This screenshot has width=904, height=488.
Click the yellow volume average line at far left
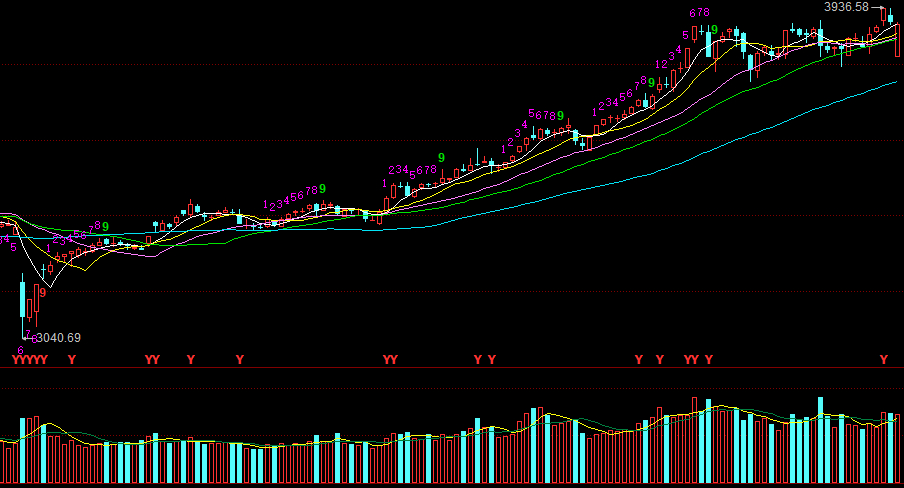coord(10,440)
